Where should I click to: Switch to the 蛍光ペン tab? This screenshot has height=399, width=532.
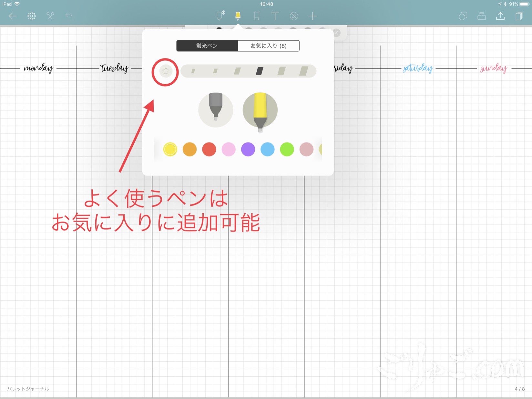tap(207, 46)
